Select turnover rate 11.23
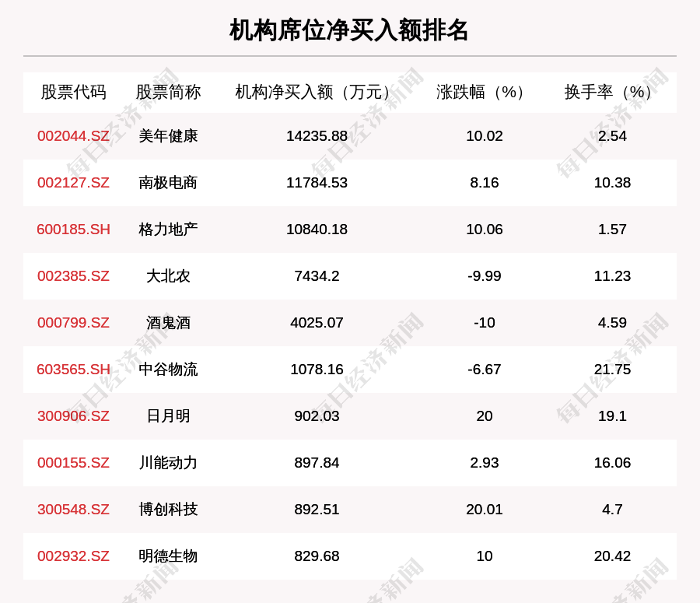The height and width of the screenshot is (603, 700). (612, 276)
